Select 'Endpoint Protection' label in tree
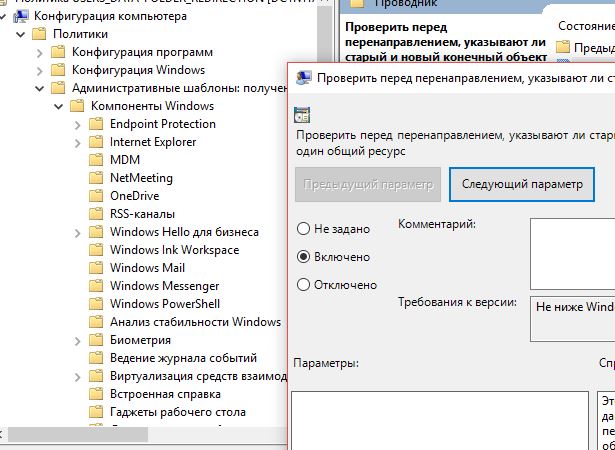 click(163, 124)
